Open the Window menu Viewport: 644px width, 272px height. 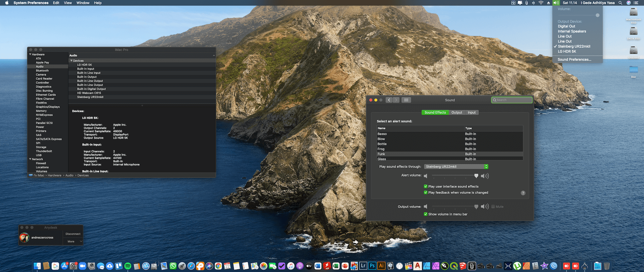(83, 3)
